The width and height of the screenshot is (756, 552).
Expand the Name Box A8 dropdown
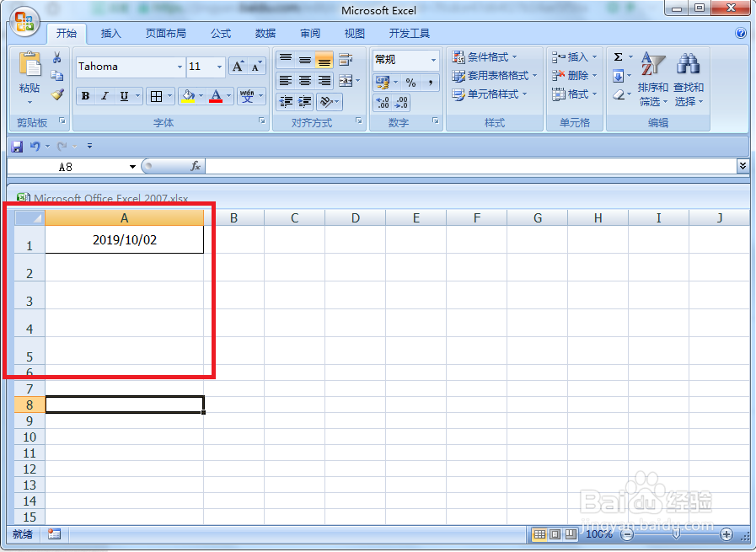[132, 167]
